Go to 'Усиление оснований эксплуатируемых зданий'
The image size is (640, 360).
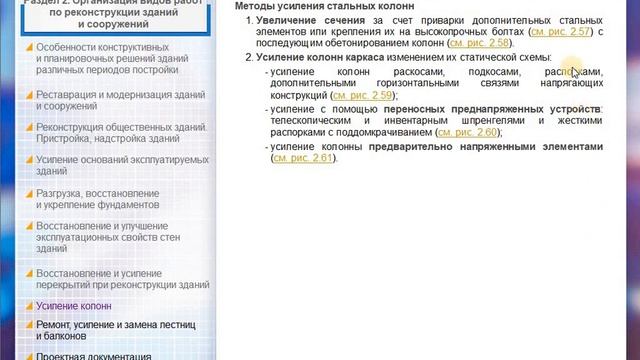coord(122,165)
